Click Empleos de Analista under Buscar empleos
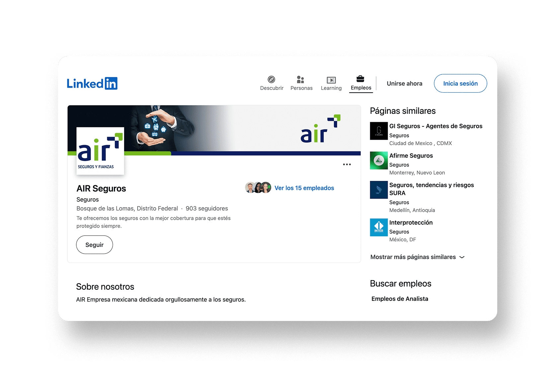The width and height of the screenshot is (557, 392). (400, 298)
